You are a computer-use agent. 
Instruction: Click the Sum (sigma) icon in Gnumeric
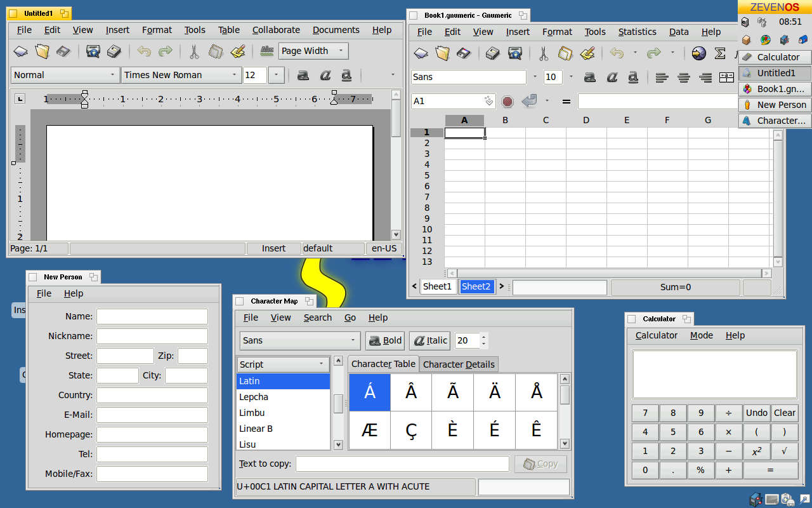[x=720, y=53]
